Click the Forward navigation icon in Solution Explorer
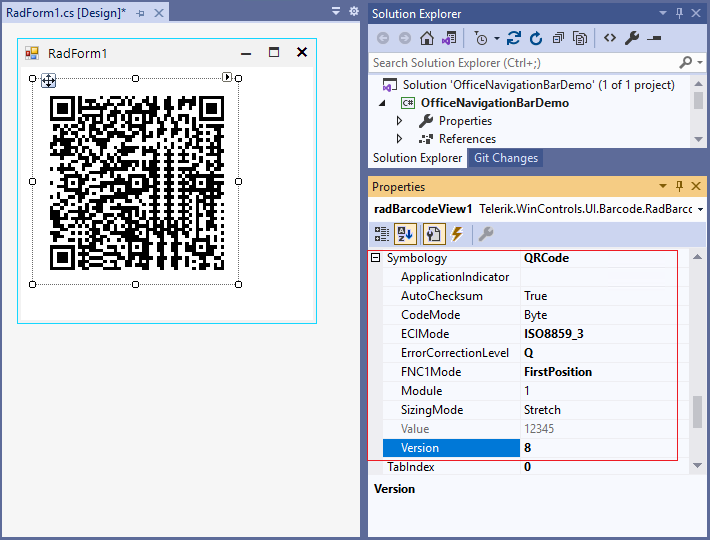This screenshot has width=710, height=540. [404, 38]
